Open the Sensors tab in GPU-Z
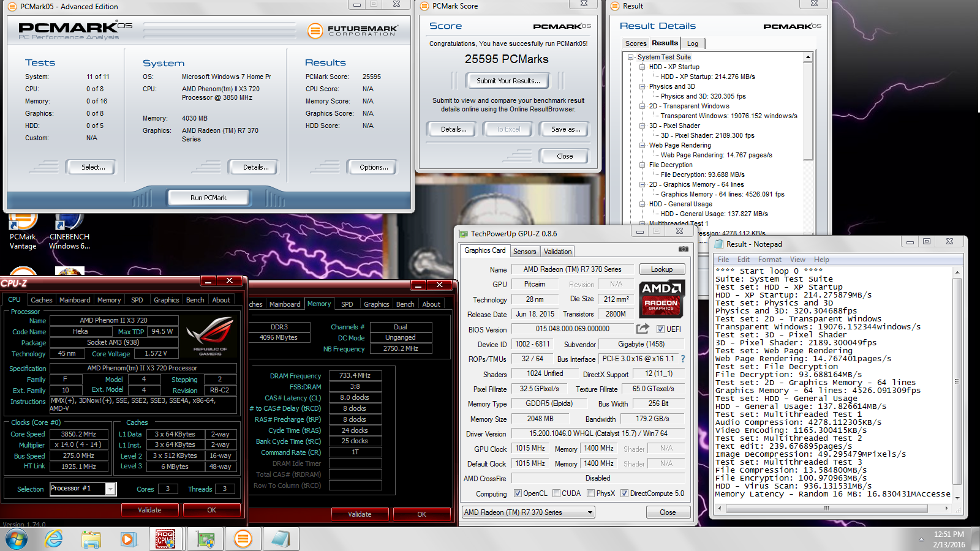This screenshot has width=980, height=551. coord(524,252)
